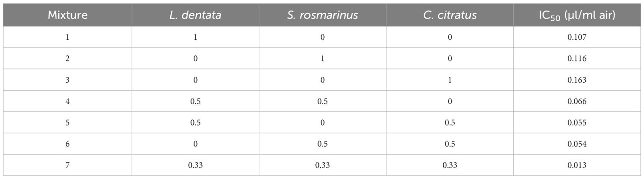Viewport: 644px width, 179px height.
Task: Select the IC50 value 0.116
Action: tap(577, 58)
